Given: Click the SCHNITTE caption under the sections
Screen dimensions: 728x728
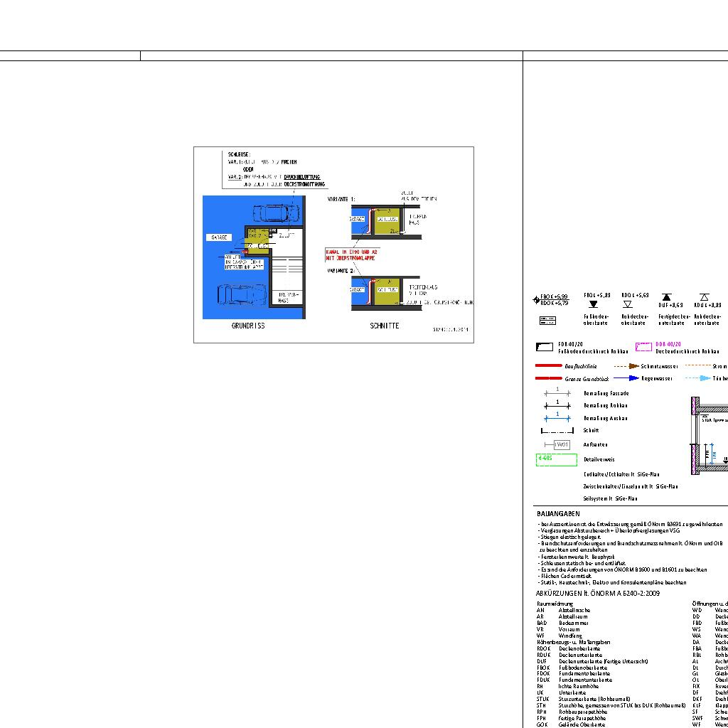Looking at the screenshot, I should pyautogui.click(x=385, y=326).
